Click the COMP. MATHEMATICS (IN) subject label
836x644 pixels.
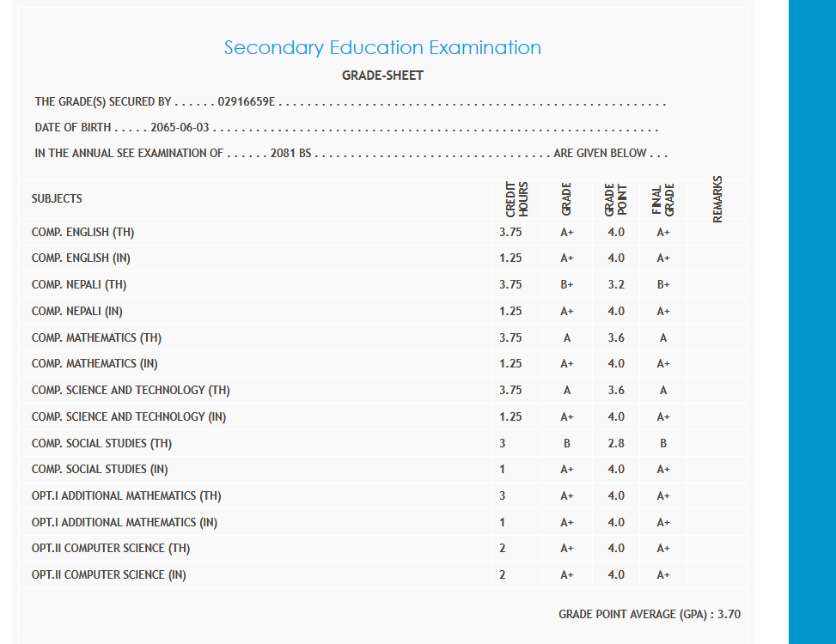(x=95, y=364)
